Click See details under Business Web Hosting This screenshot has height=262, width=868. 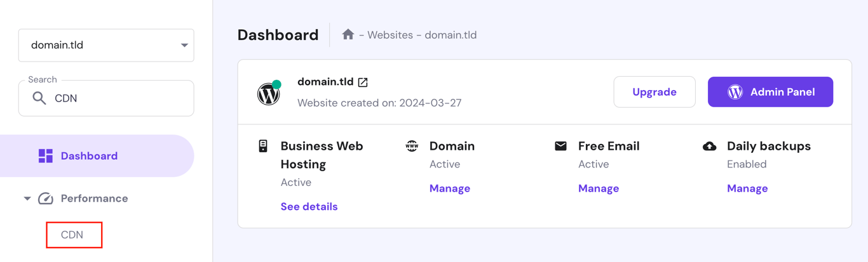tap(309, 207)
